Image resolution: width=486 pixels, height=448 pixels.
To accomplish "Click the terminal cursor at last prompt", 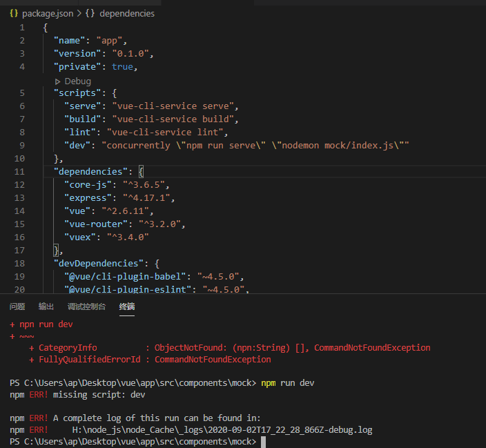I will pos(263,442).
